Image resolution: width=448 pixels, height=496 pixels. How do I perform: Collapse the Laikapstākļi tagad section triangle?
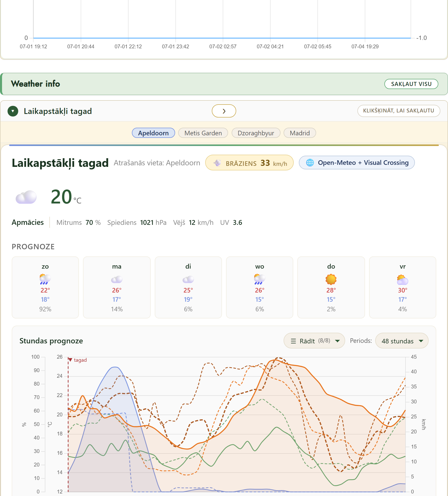click(13, 111)
